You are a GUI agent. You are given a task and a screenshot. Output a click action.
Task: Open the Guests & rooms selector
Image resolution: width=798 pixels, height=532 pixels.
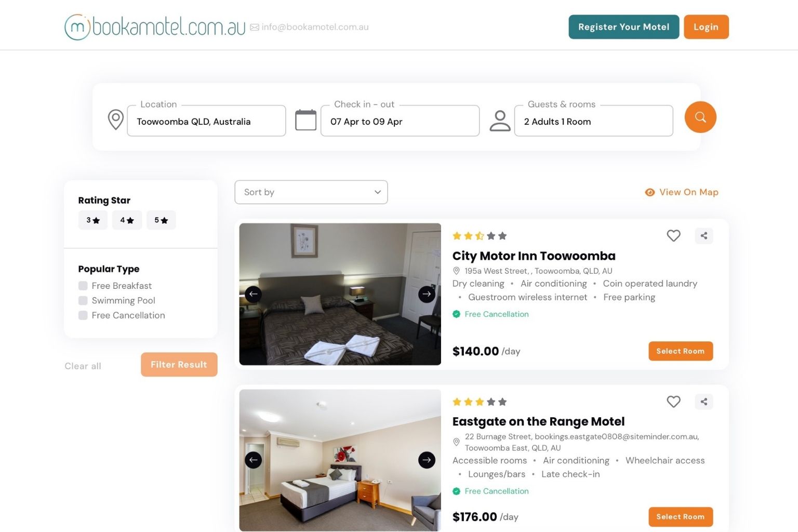click(x=593, y=121)
